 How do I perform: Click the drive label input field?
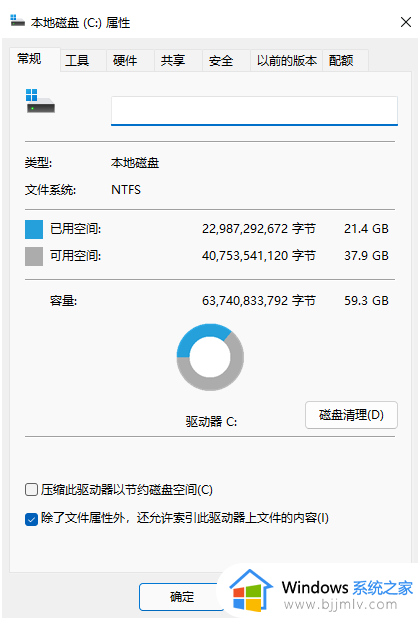[254, 111]
